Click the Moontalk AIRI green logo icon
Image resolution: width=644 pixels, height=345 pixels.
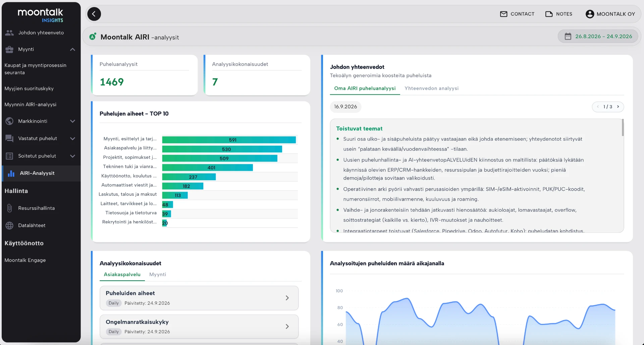tap(93, 37)
